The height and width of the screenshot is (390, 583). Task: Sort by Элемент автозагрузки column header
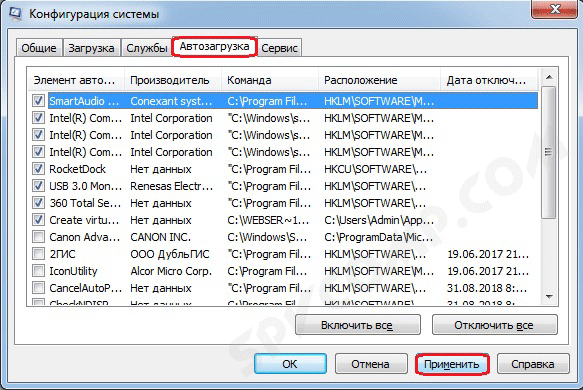(x=75, y=80)
